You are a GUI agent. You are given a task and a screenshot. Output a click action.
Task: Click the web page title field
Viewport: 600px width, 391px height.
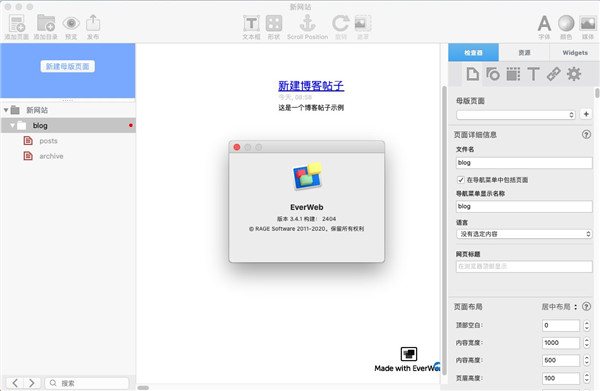(524, 266)
